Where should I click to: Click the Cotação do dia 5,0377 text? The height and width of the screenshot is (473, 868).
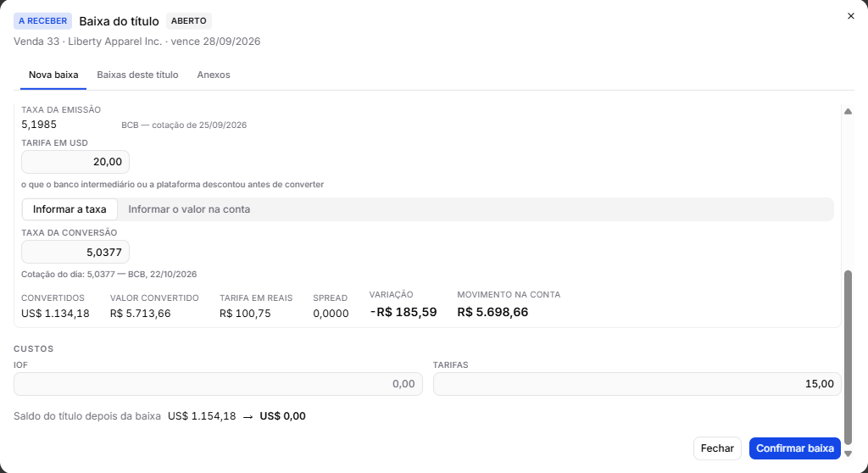[x=109, y=274]
